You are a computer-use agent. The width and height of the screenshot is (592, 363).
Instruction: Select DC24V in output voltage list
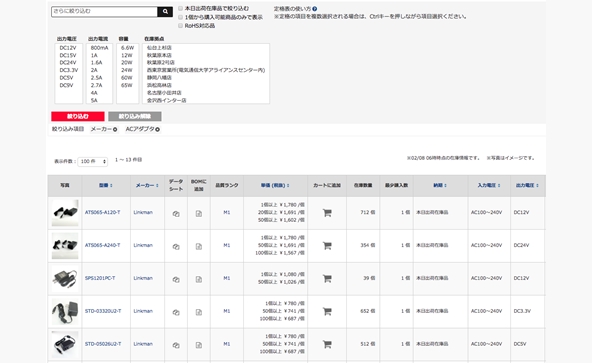(x=68, y=63)
